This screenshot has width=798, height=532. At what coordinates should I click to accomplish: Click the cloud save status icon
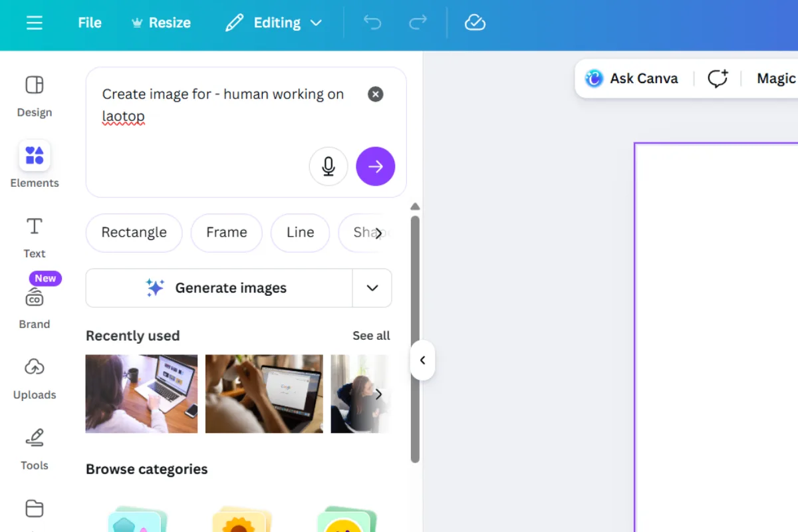tap(475, 22)
